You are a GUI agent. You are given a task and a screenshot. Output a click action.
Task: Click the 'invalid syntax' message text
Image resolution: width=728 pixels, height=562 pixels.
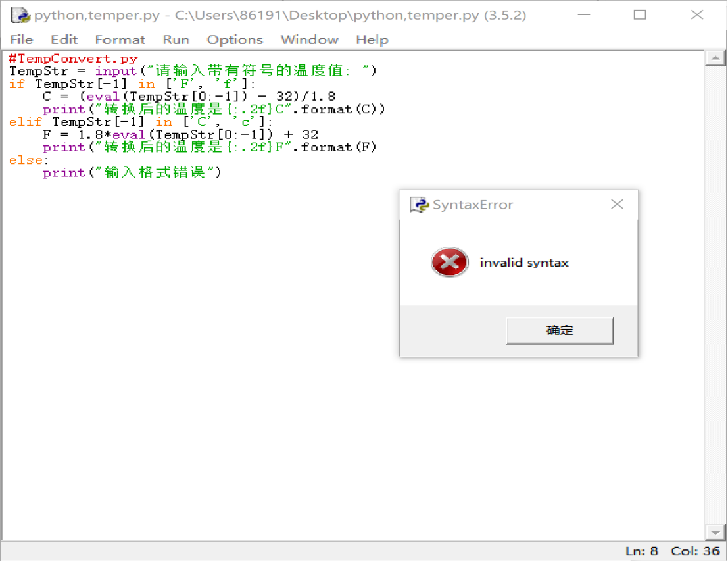[524, 263]
